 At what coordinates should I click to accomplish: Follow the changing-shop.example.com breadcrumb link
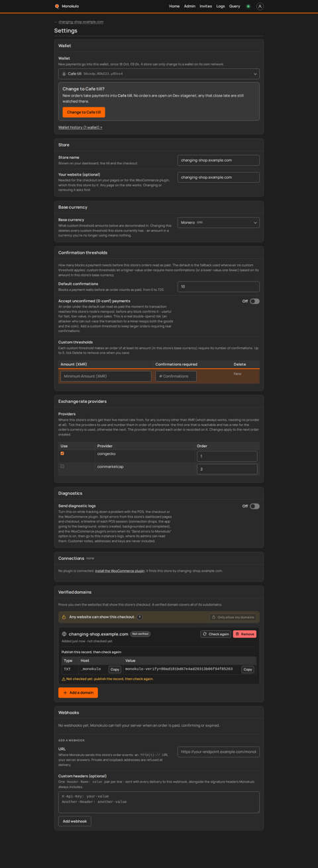coord(81,22)
